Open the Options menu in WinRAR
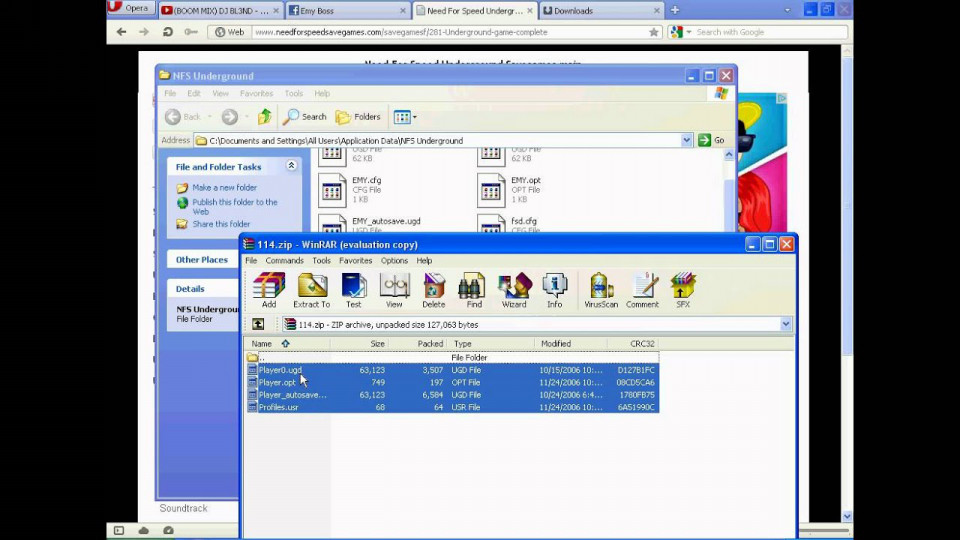 coord(394,260)
